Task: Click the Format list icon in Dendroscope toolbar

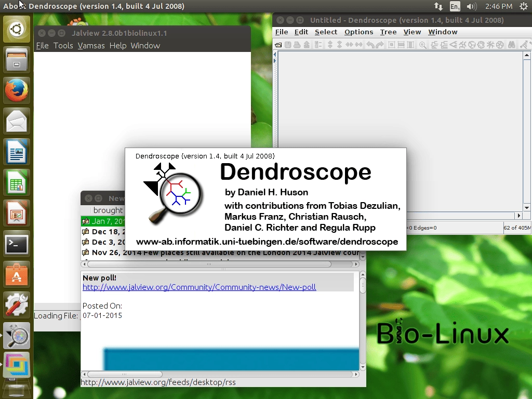Action: click(318, 45)
